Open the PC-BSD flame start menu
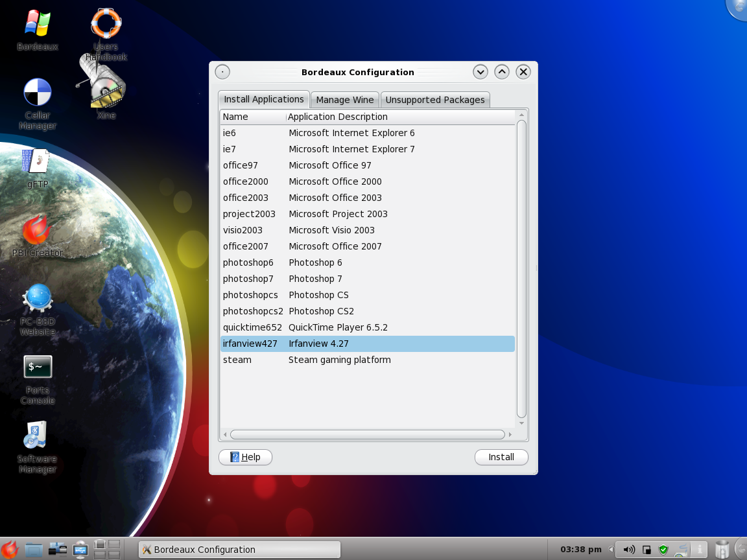Screen dimensions: 747x560 (10, 549)
